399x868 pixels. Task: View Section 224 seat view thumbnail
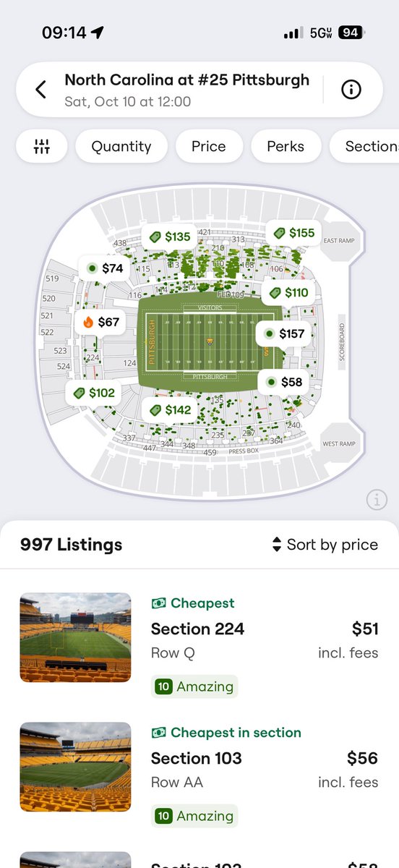pos(75,637)
